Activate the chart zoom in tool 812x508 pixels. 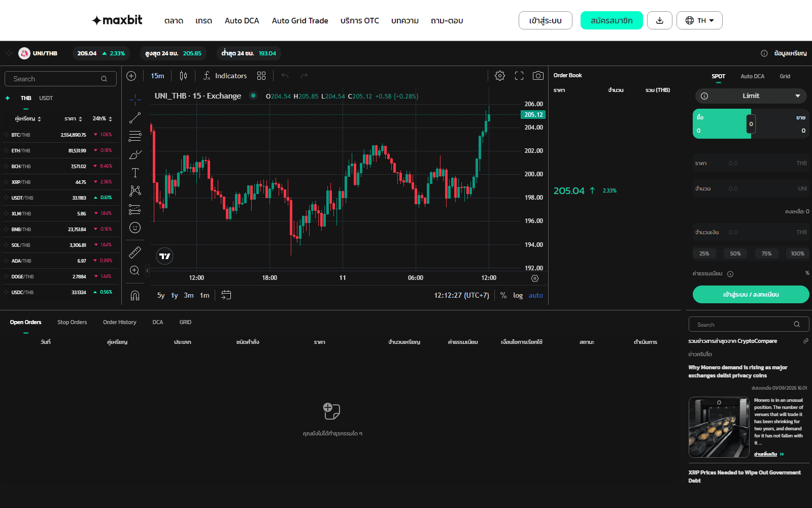point(135,270)
